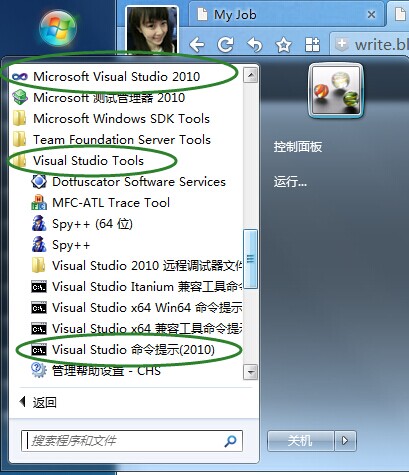
Task: Click the 管理帮助设置 - CHS help icon
Action: (x=39, y=370)
